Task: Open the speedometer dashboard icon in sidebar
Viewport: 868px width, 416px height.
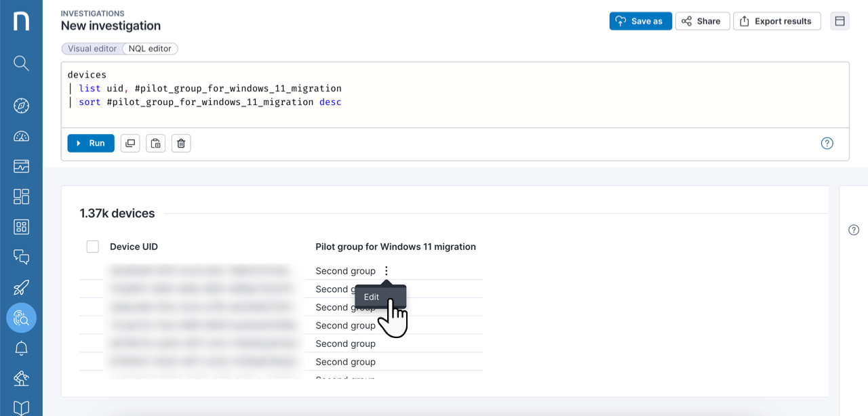Action: pos(21,136)
